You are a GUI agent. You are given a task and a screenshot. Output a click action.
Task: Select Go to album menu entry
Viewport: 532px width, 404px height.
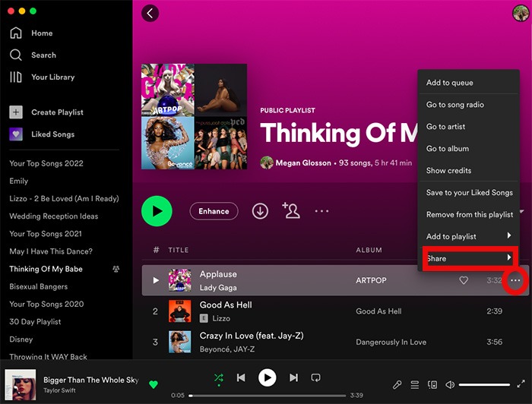pyautogui.click(x=468, y=149)
